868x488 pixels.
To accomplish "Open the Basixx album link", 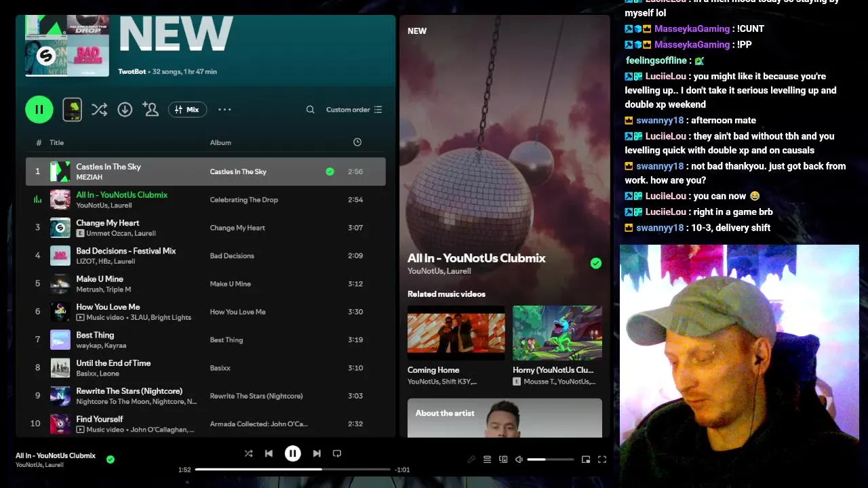I will pos(220,368).
